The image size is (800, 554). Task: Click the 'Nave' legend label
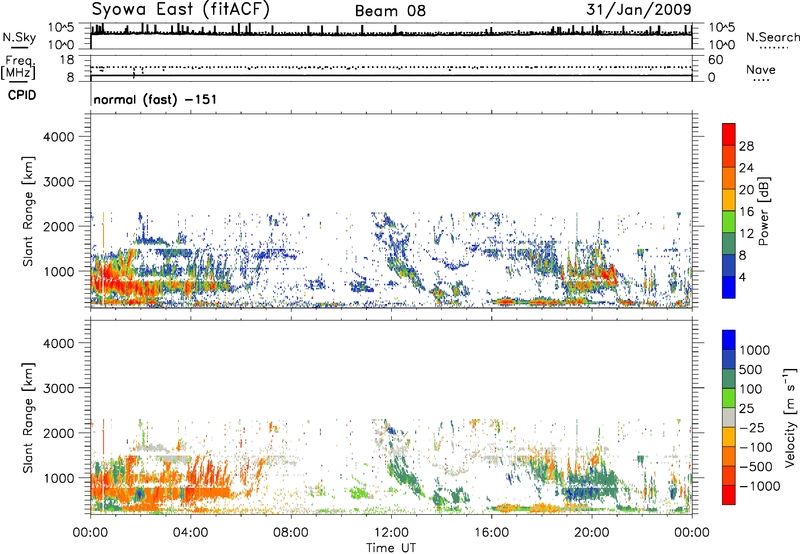761,69
